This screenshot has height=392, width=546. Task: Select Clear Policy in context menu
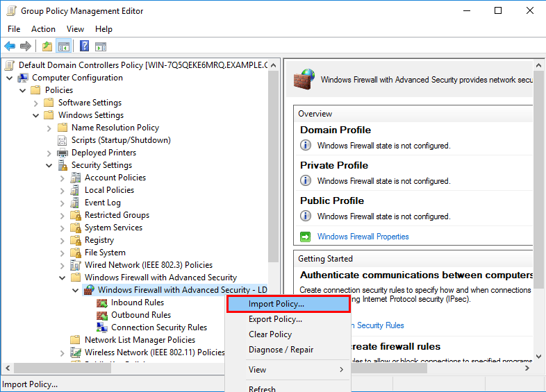289,334
